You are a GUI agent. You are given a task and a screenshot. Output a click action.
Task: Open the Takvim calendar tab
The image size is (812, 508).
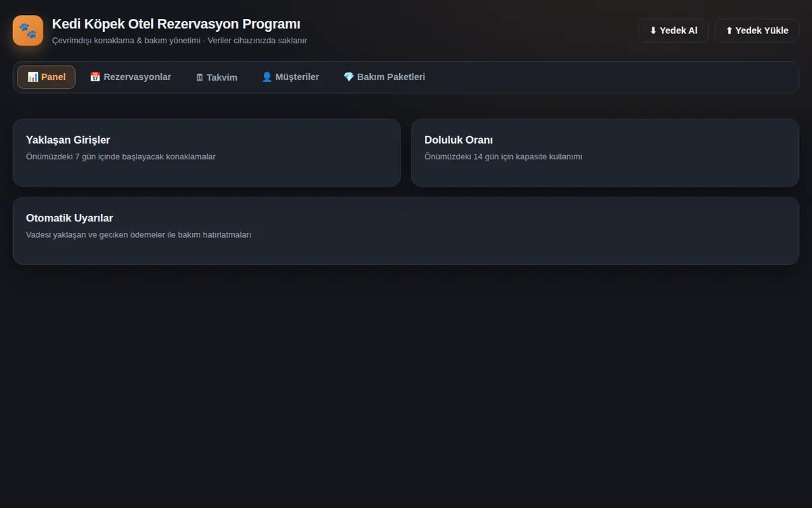(217, 77)
